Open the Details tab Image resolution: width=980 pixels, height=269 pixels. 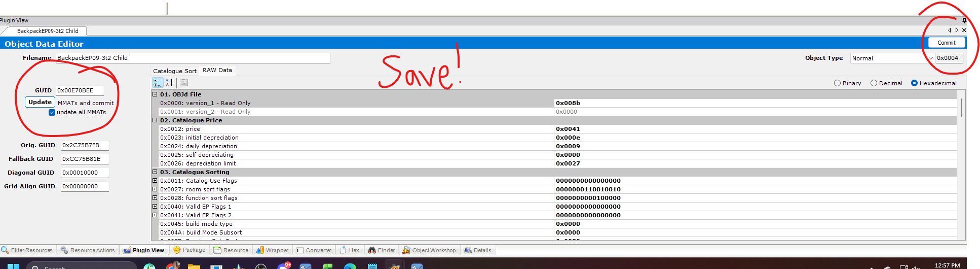tap(478, 250)
